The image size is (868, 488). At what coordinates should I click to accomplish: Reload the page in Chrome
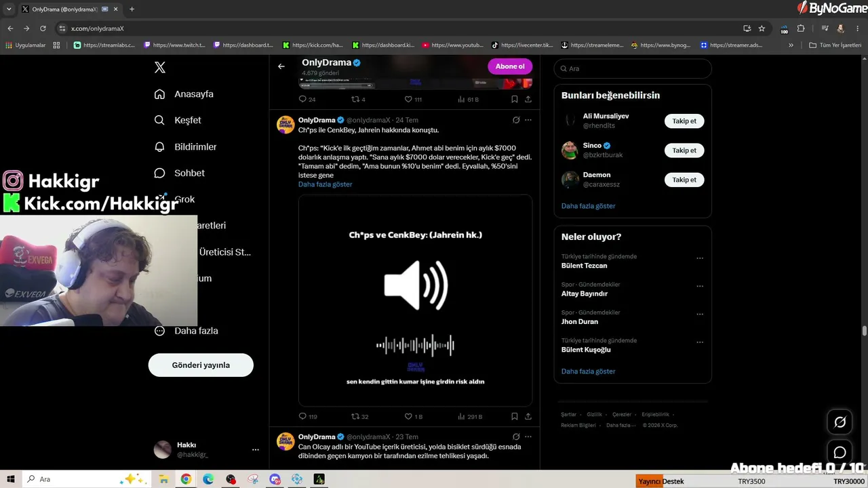pos(43,28)
